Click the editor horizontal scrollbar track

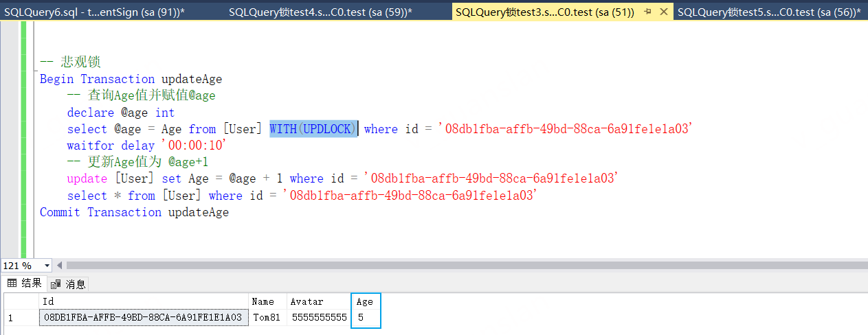coord(460,266)
